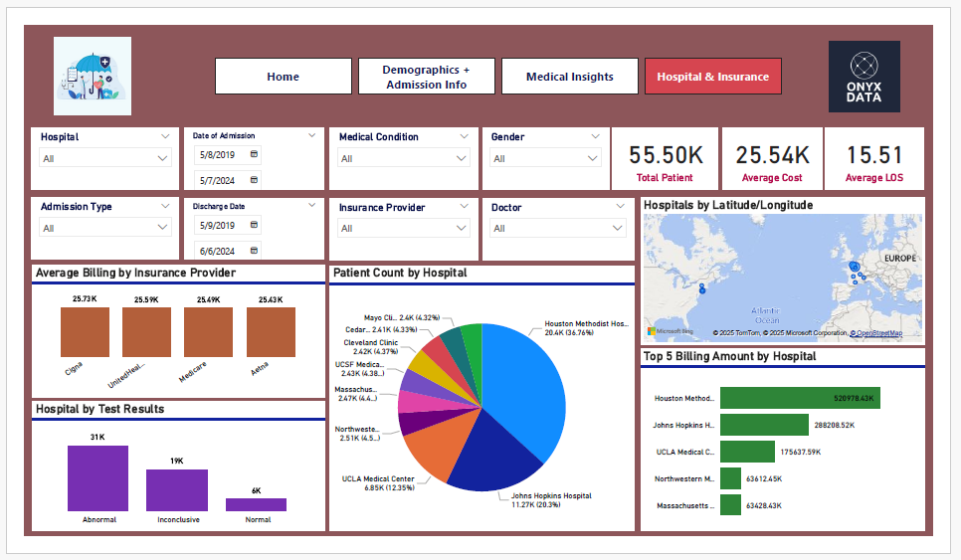Expand the Date of Admission slicer chevron
This screenshot has height=560, width=961.
[x=312, y=135]
